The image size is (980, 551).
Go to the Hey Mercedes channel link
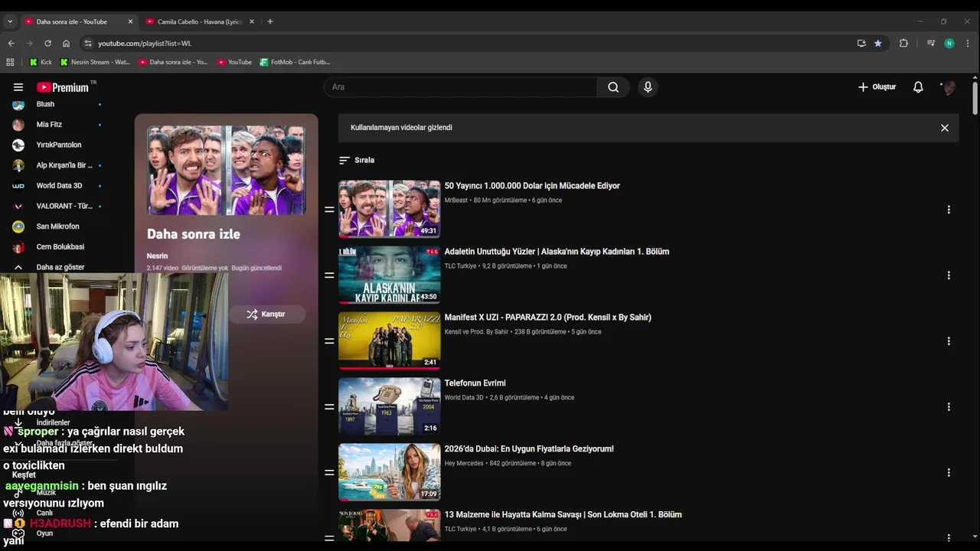click(x=464, y=464)
